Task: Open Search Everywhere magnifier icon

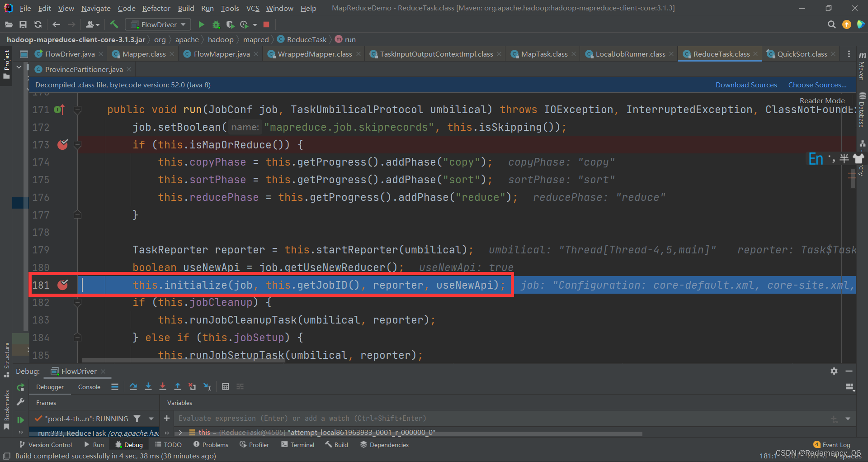Action: (x=831, y=24)
